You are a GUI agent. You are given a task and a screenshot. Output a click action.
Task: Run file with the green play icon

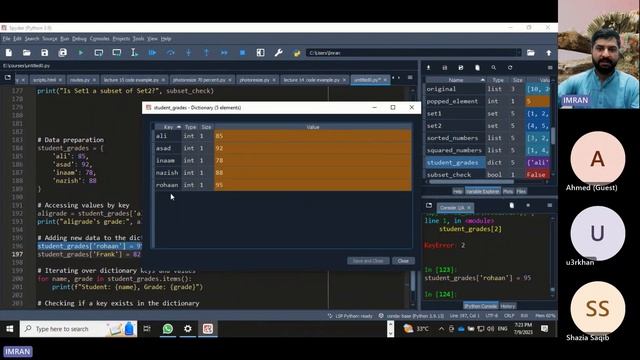coord(81,53)
